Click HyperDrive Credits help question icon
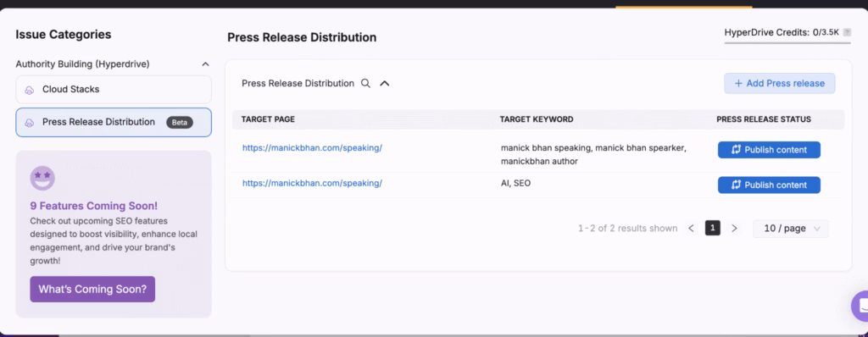This screenshot has height=337, width=868. pos(847,33)
